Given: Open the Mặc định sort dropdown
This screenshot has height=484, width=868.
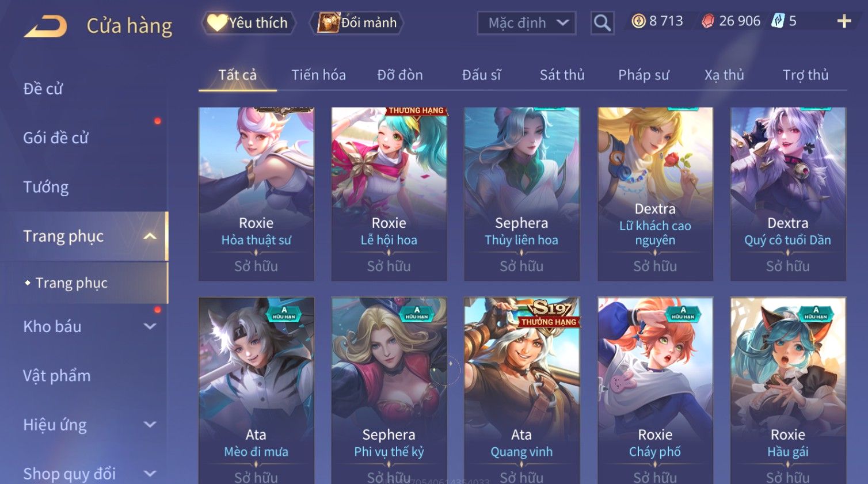Looking at the screenshot, I should 526,23.
